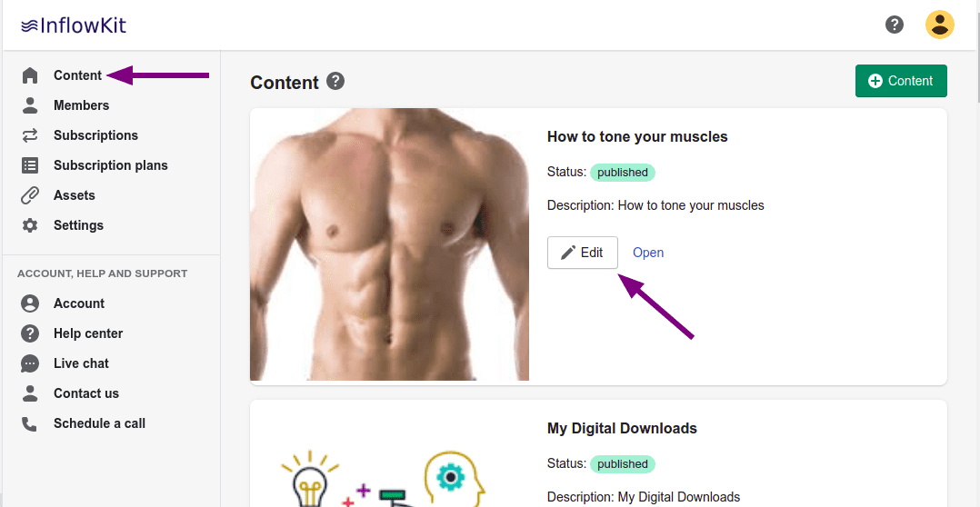This screenshot has width=980, height=507.
Task: Click the Subscriptions arrows icon
Action: tap(30, 135)
